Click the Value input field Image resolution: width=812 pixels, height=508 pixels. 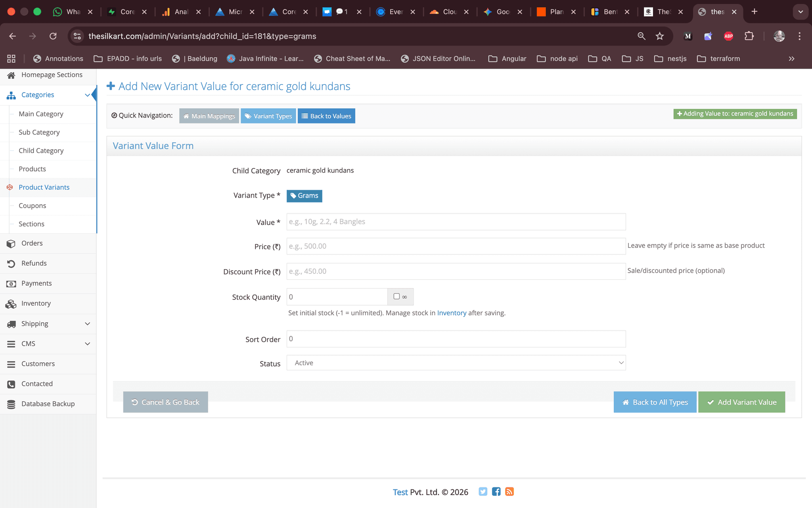pyautogui.click(x=456, y=222)
